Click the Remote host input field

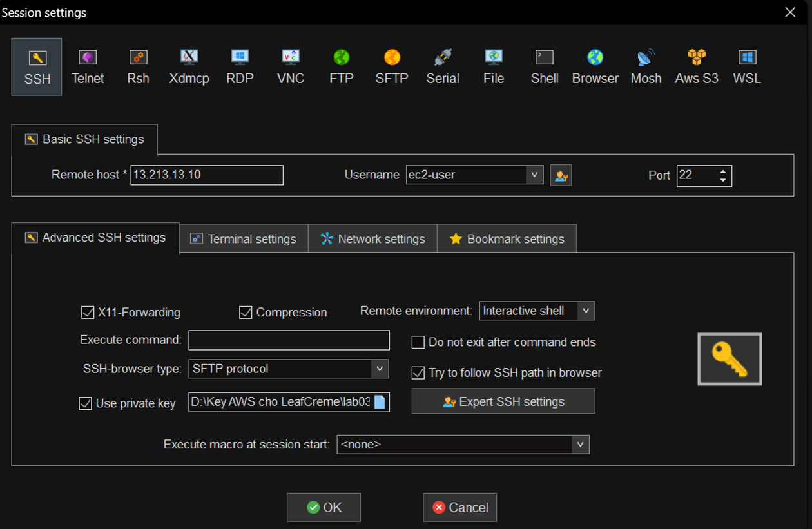(x=207, y=175)
